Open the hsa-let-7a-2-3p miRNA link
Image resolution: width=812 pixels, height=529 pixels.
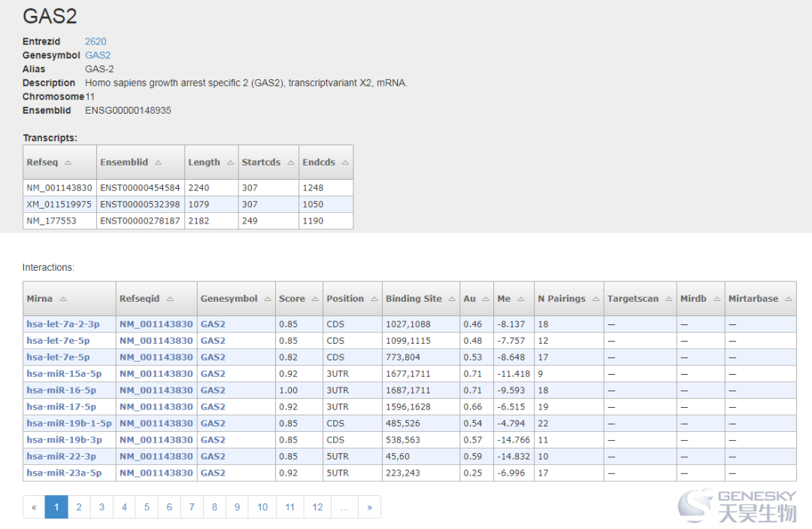[x=63, y=324]
